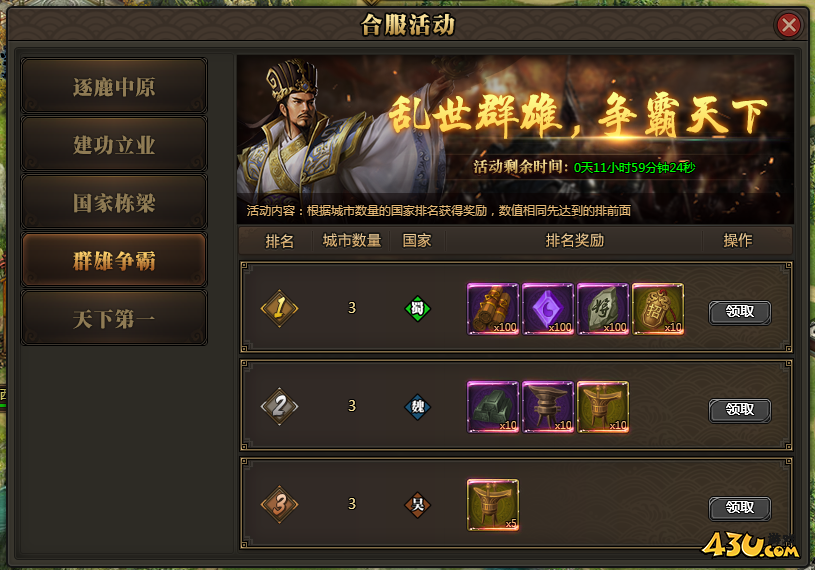The width and height of the screenshot is (815, 570).
Task: Click the green 蜀 country badge
Action: [417, 309]
